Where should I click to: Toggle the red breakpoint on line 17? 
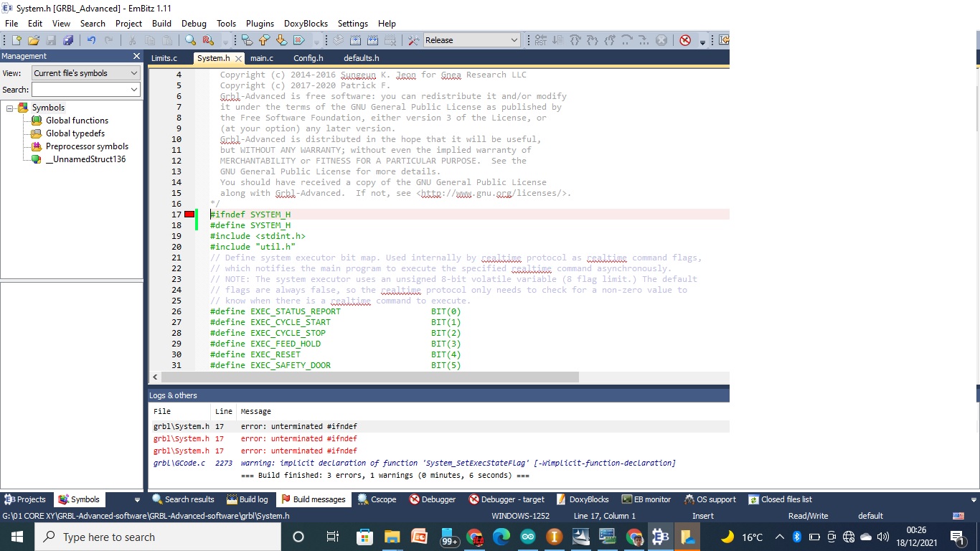189,214
